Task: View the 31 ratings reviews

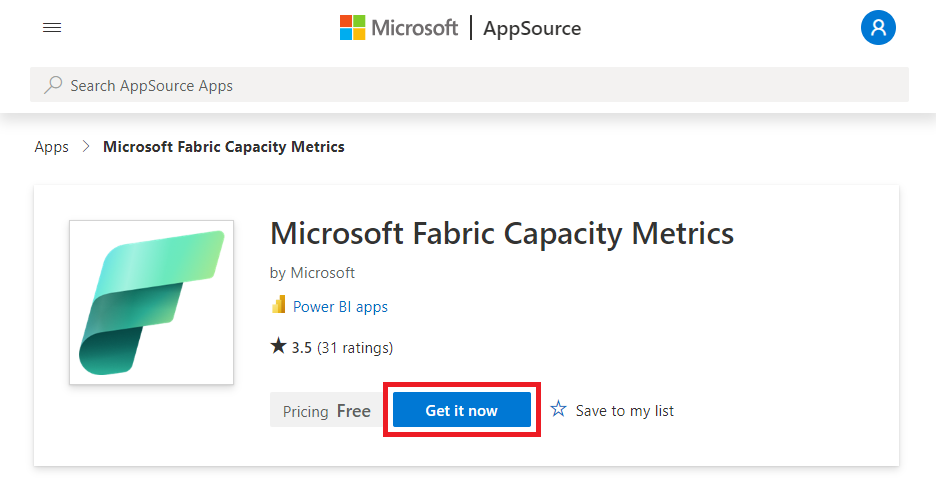Action: coord(355,347)
